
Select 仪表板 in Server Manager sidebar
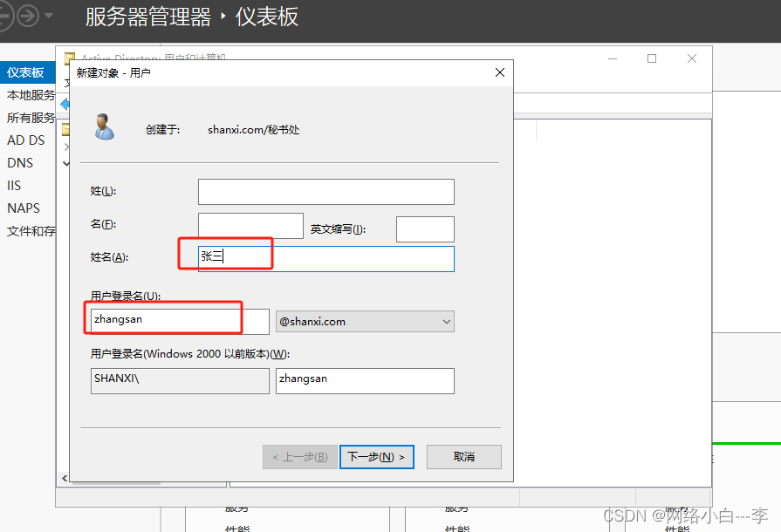tap(27, 72)
